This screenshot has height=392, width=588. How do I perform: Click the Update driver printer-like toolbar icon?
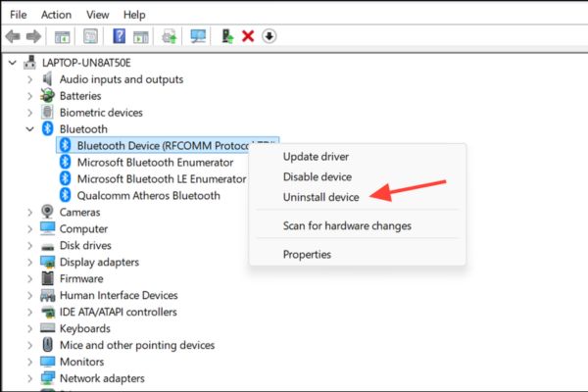point(170,36)
